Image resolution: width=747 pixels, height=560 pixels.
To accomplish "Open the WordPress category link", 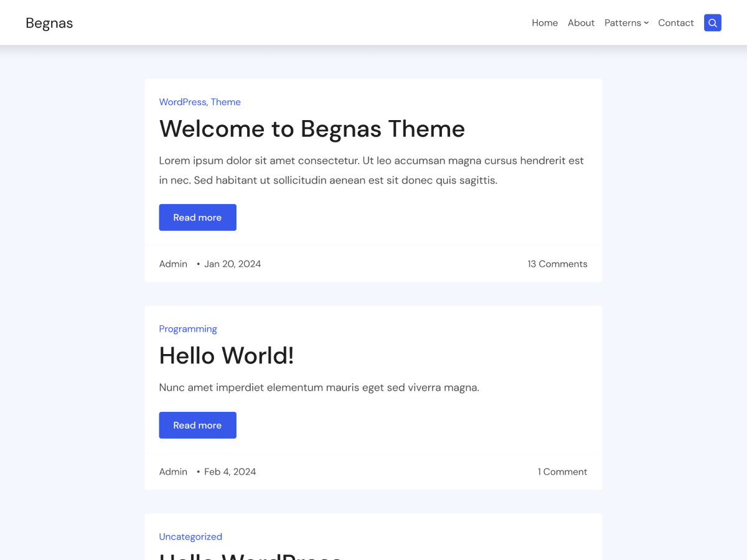I will coord(182,101).
